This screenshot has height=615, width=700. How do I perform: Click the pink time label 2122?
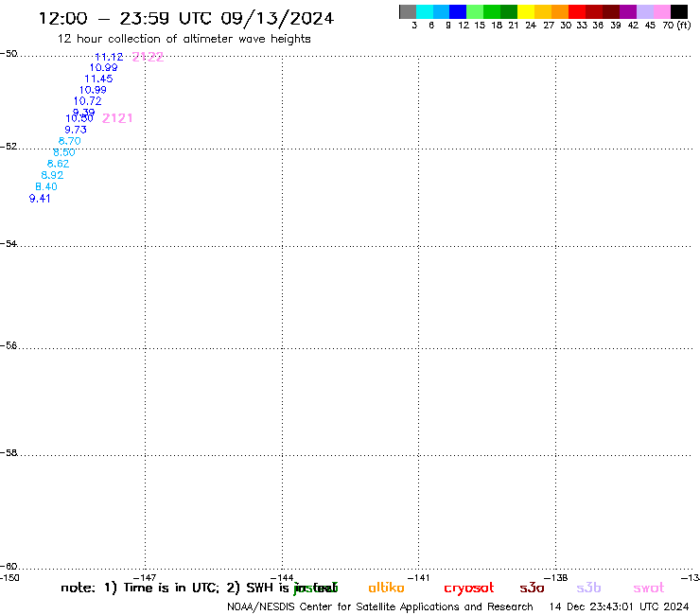(x=149, y=57)
